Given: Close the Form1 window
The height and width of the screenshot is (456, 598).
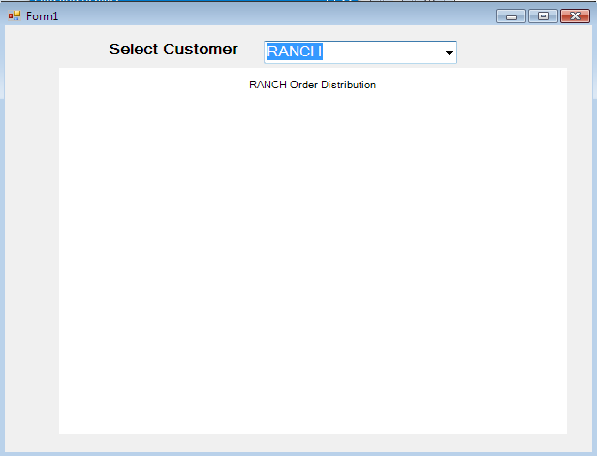Looking at the screenshot, I should click(x=575, y=16).
